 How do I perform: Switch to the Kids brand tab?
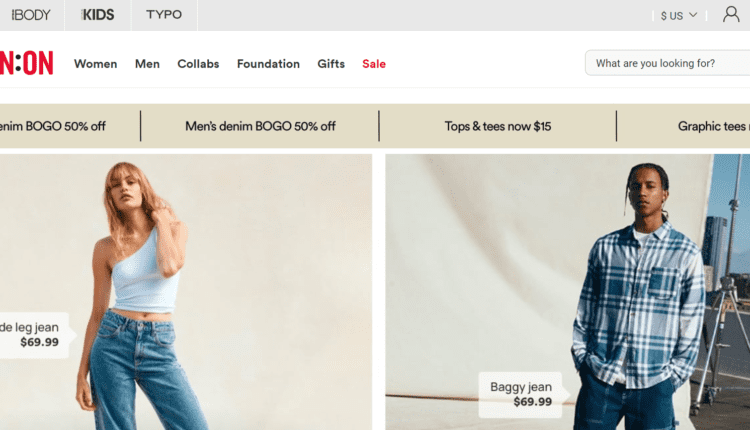tap(98, 15)
